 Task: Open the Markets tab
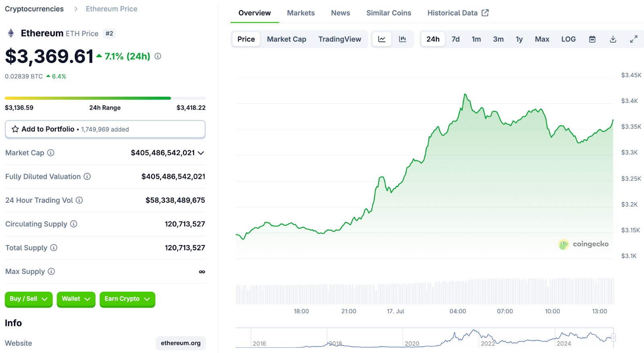pyautogui.click(x=301, y=13)
